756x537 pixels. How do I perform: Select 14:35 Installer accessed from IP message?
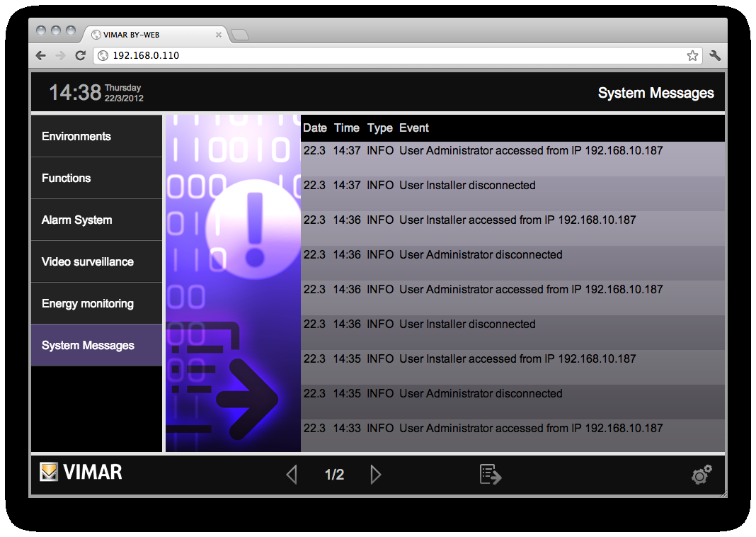(512, 367)
